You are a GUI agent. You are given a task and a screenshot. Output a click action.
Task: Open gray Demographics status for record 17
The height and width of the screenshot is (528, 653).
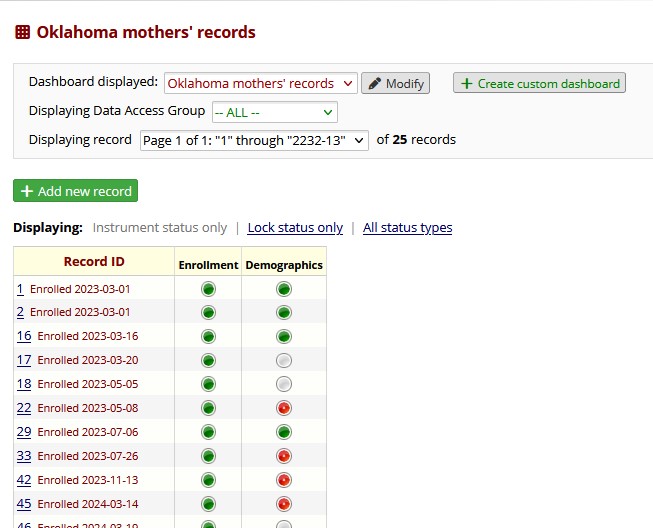(x=284, y=360)
